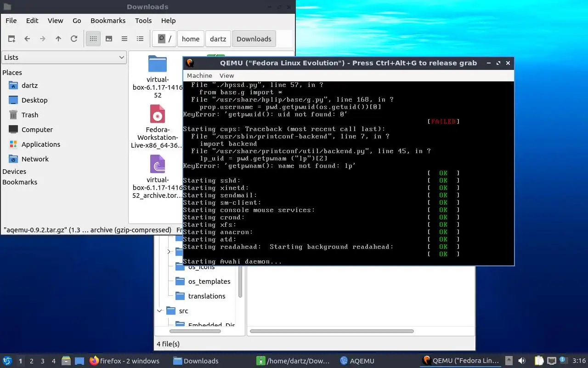
Task: Open the Help menu in file manager
Action: point(168,21)
